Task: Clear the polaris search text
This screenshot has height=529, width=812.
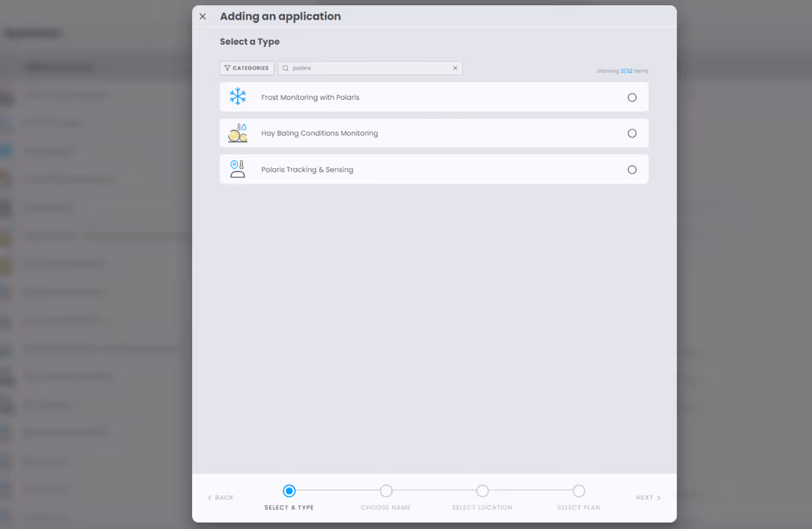Action: click(x=455, y=68)
